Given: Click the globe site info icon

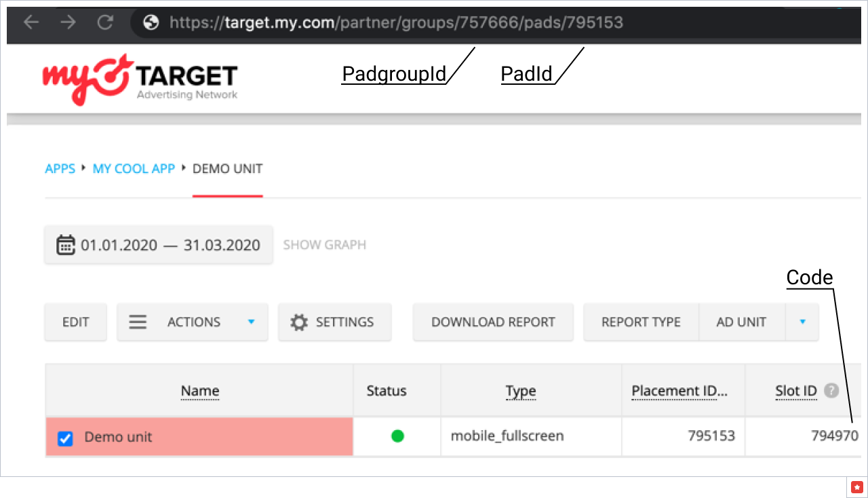Looking at the screenshot, I should 151,23.
